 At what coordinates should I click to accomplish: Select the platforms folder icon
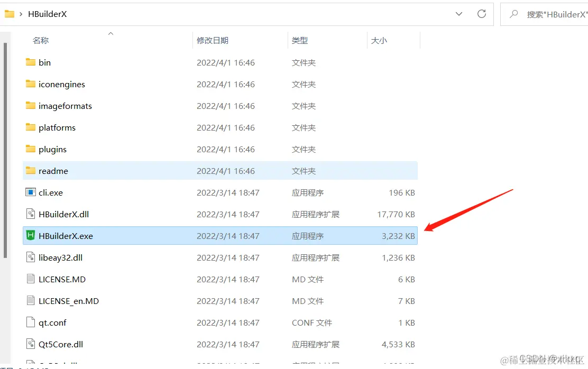30,127
